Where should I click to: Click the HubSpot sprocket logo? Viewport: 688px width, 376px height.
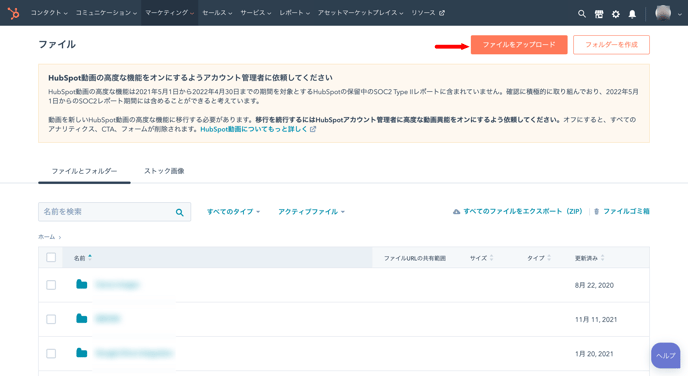tap(14, 13)
